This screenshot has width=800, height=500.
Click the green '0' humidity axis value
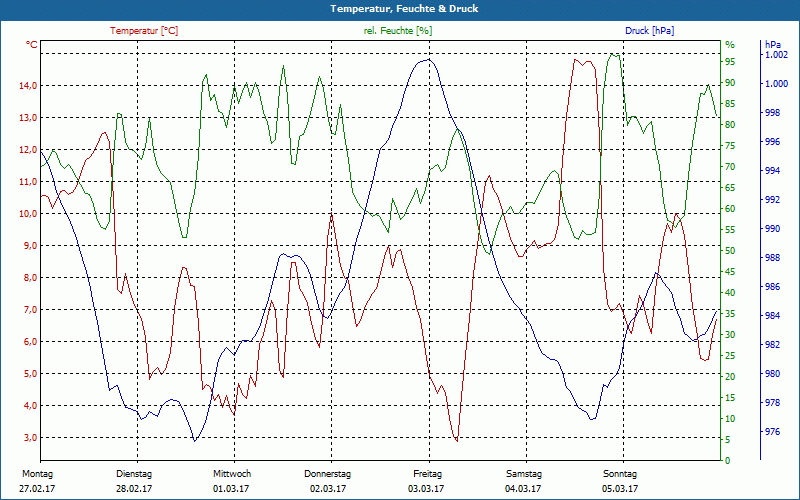(728, 461)
